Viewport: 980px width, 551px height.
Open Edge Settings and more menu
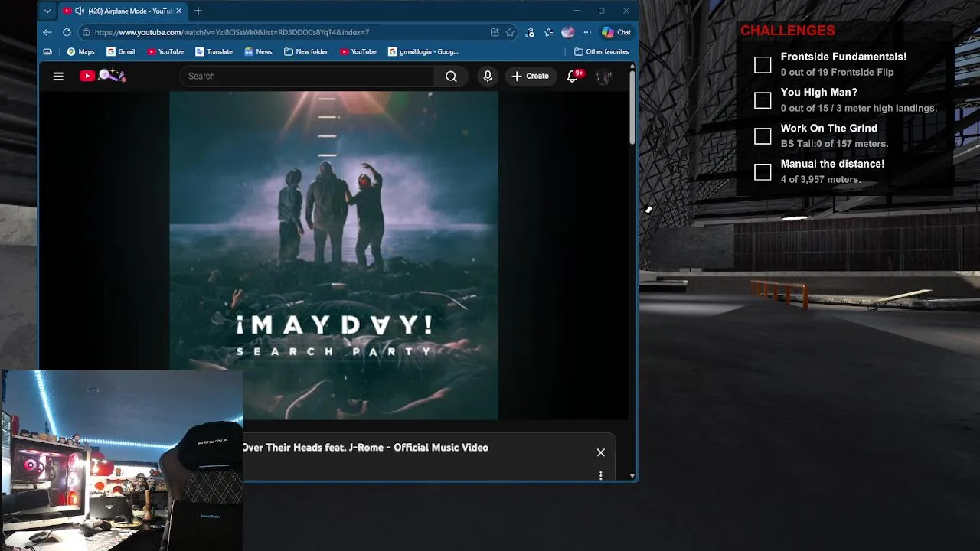(587, 32)
